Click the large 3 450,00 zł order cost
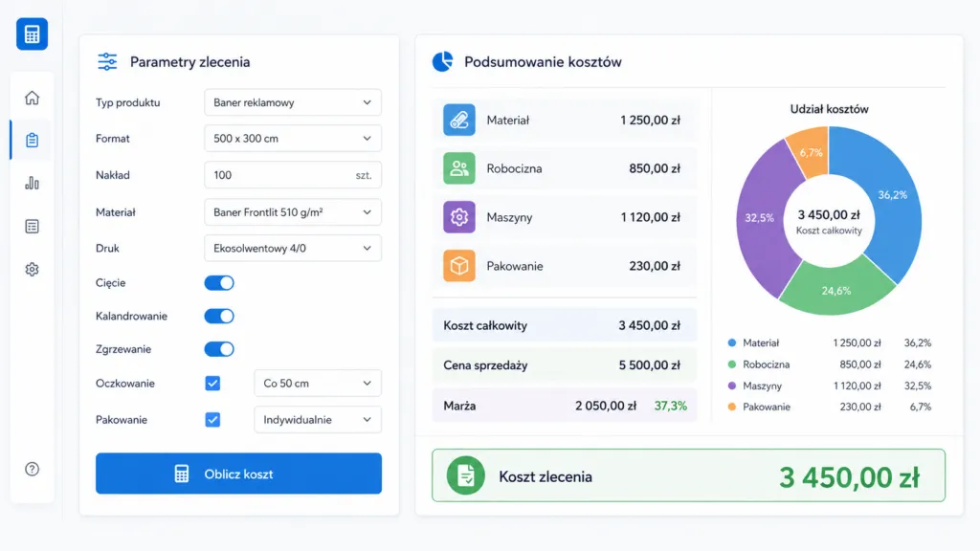 pyautogui.click(x=850, y=478)
